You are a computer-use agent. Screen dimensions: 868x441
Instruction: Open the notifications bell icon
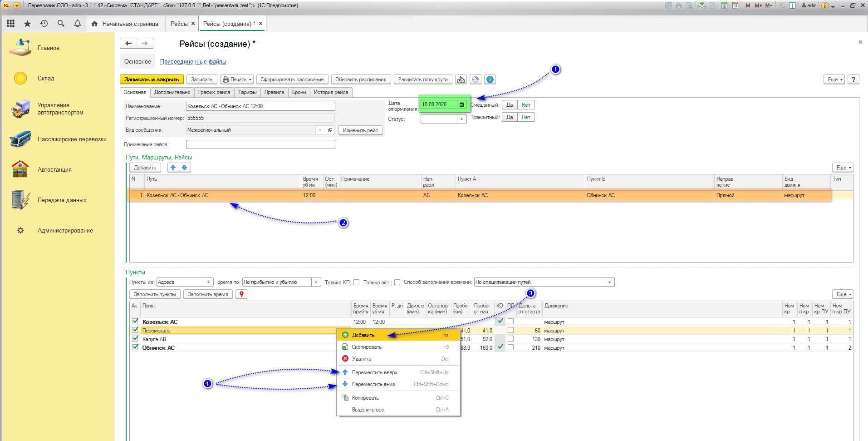pos(78,24)
